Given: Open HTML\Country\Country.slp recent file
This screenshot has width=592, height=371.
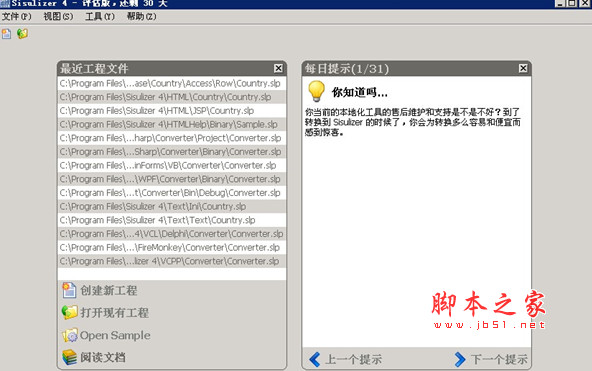Looking at the screenshot, I should coord(172,97).
